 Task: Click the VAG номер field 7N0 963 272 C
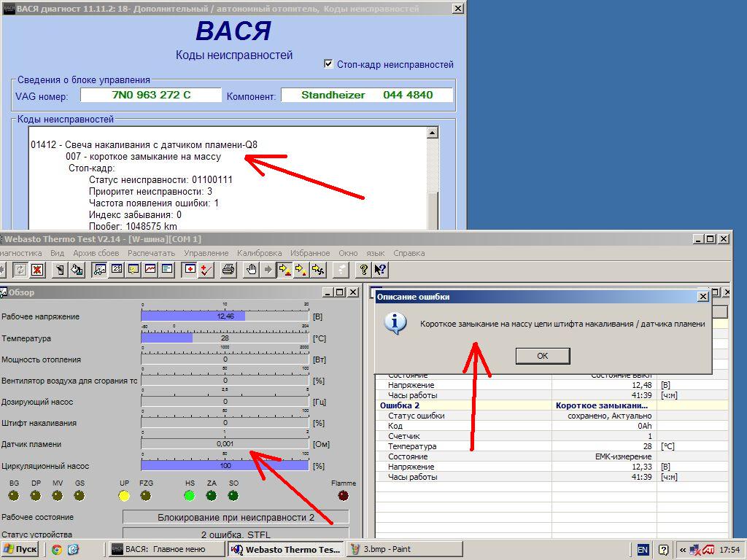(151, 95)
